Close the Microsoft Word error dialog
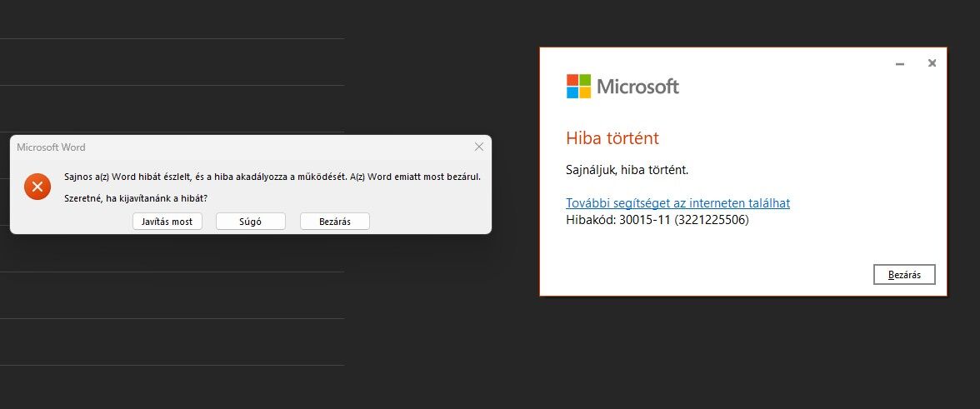Screen dimensions: 980x409 tap(478, 147)
